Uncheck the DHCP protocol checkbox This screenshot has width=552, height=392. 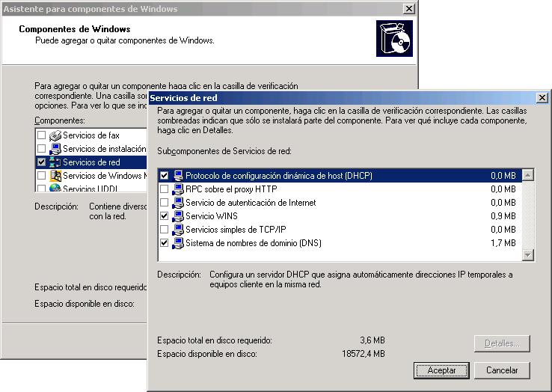coord(164,175)
